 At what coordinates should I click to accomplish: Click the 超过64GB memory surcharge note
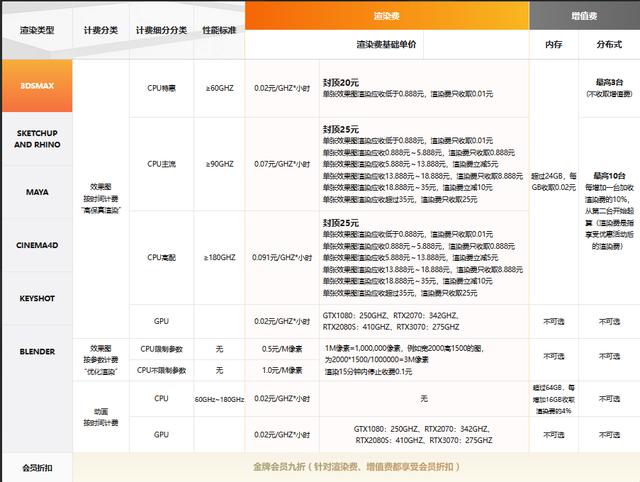pos(553,399)
